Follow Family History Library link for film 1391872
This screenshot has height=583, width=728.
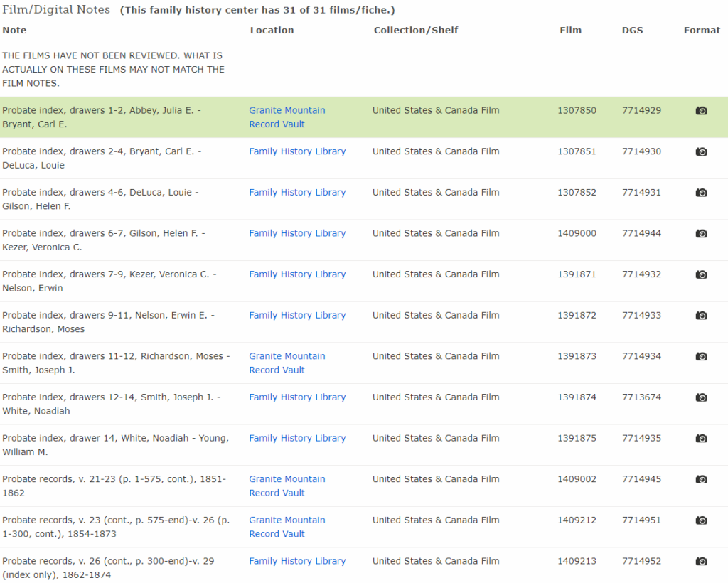click(297, 315)
